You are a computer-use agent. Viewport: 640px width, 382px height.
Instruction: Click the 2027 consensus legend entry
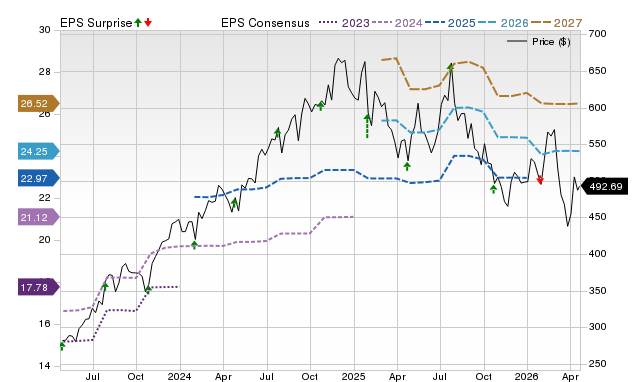click(557, 23)
